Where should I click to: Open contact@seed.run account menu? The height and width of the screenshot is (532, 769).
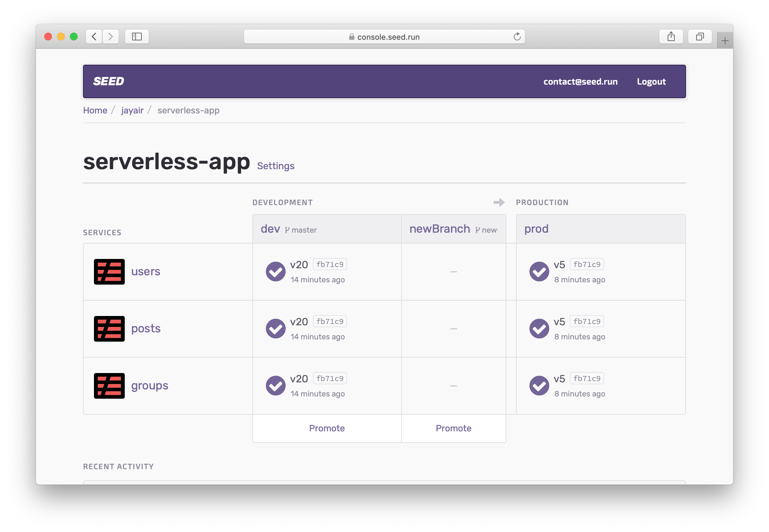(x=580, y=82)
